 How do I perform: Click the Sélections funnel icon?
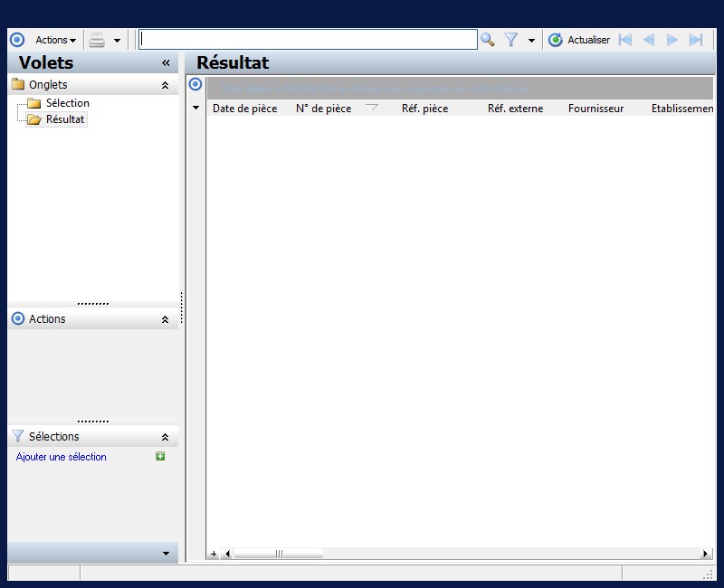[x=18, y=436]
